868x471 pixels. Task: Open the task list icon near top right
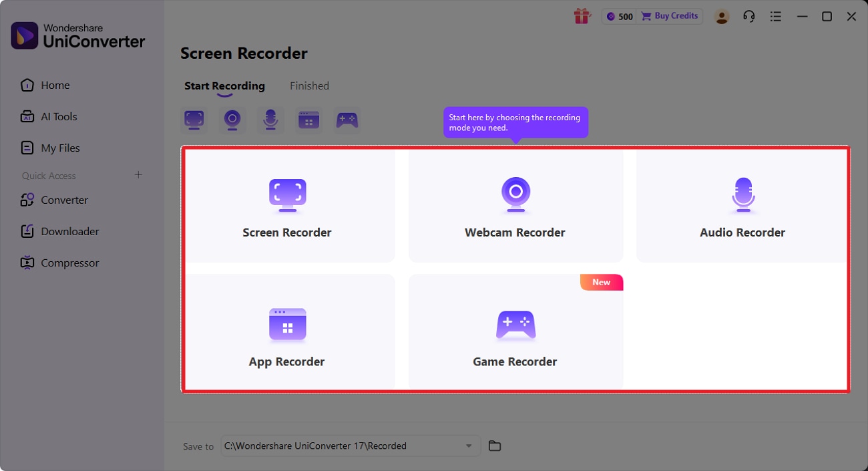(x=775, y=15)
